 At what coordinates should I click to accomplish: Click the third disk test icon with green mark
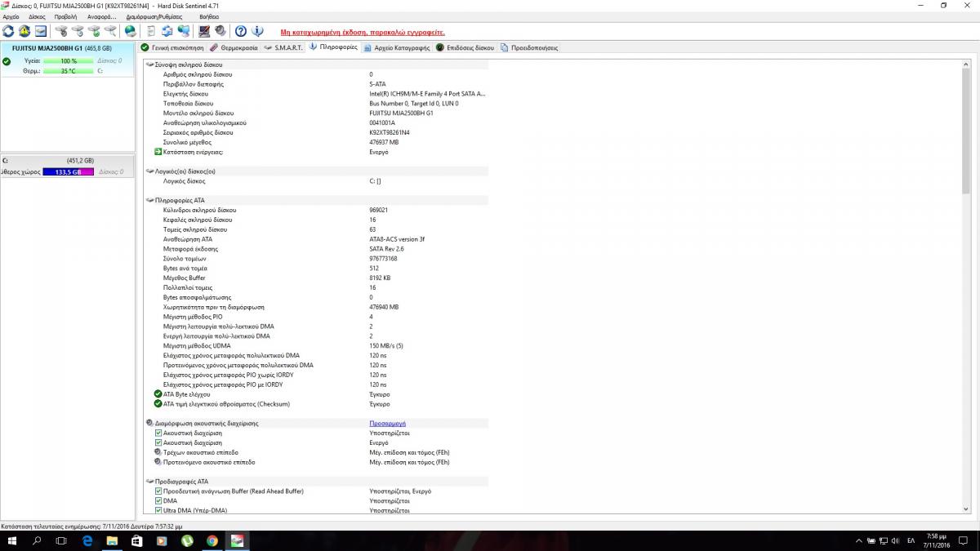pyautogui.click(x=94, y=31)
